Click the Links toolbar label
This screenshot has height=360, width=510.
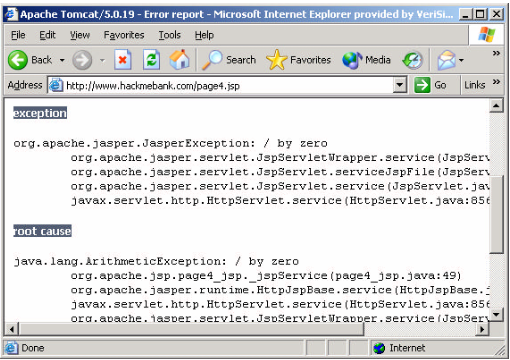(x=475, y=85)
